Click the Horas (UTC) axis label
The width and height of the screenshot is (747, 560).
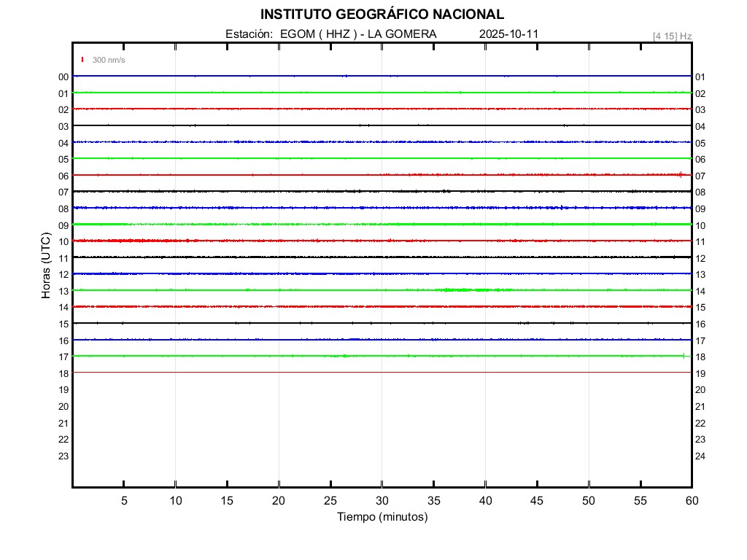(x=46, y=267)
